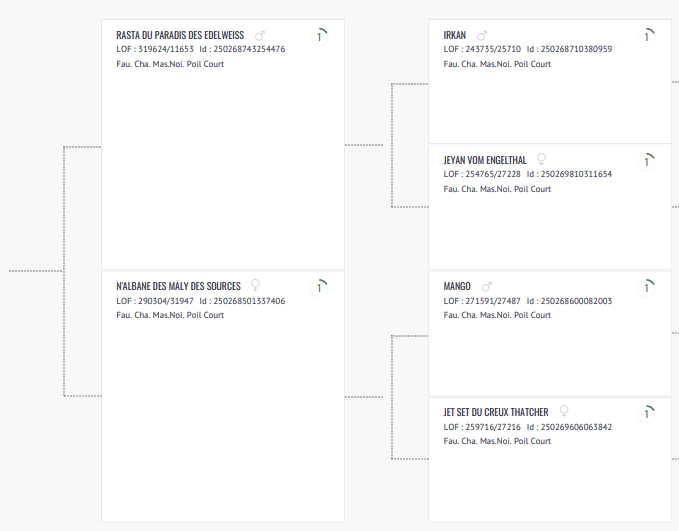Click the male symbol beside IRKAN

tap(482, 35)
